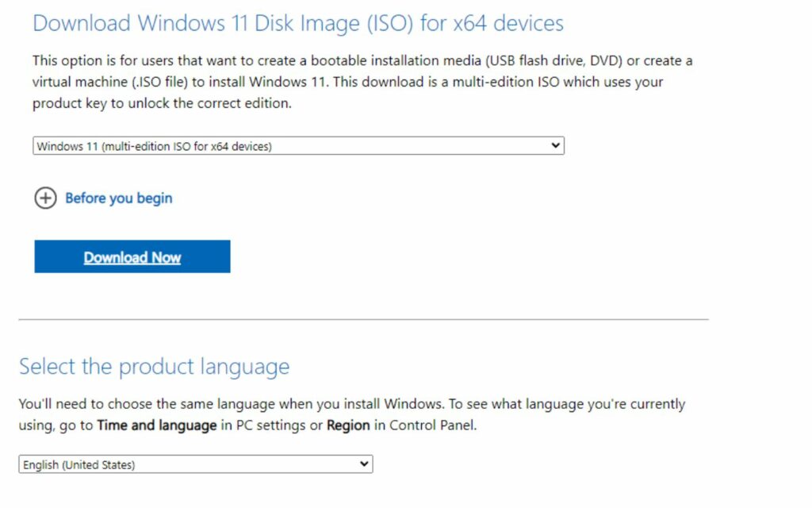Click inside the edition selection field
Screen dimensions: 812x508
point(238,145)
